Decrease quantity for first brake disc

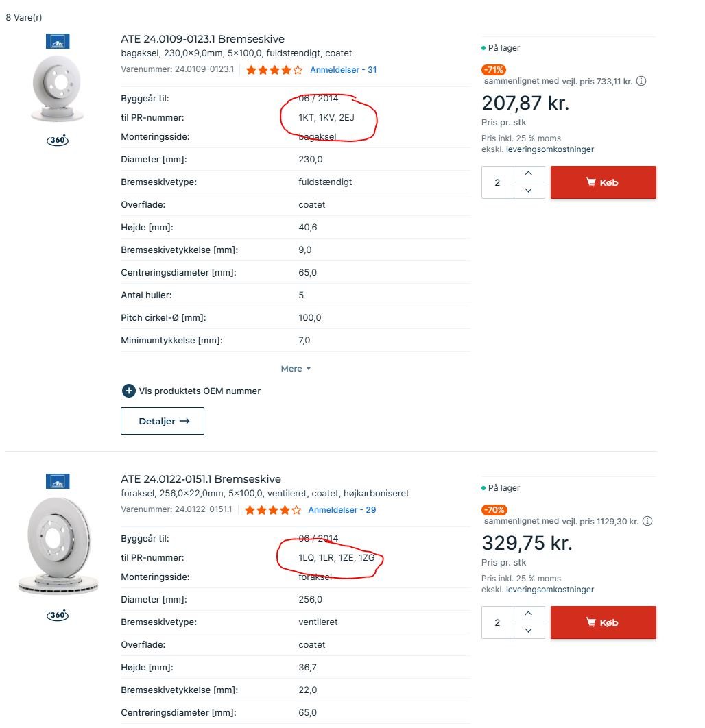pos(529,190)
